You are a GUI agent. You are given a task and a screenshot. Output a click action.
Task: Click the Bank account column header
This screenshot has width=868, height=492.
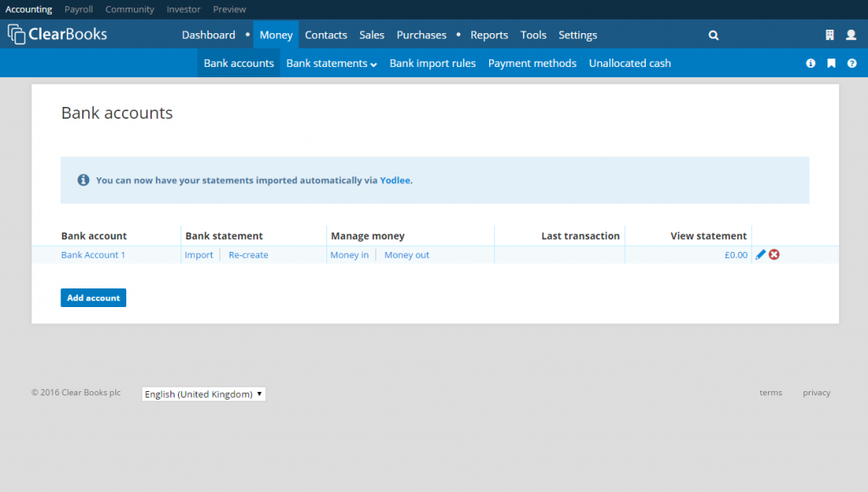(x=94, y=236)
